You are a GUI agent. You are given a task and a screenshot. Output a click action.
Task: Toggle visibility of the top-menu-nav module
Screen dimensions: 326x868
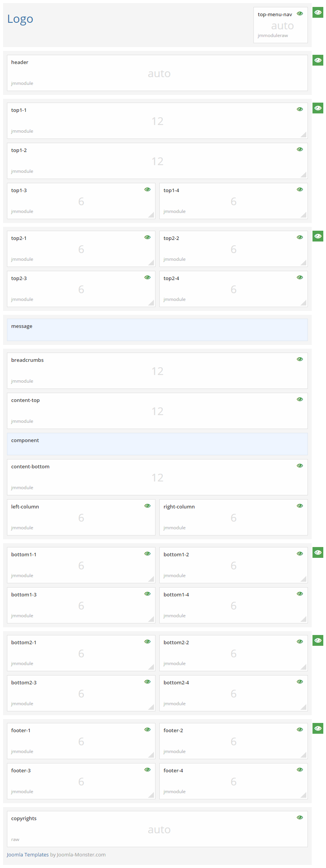coord(300,14)
